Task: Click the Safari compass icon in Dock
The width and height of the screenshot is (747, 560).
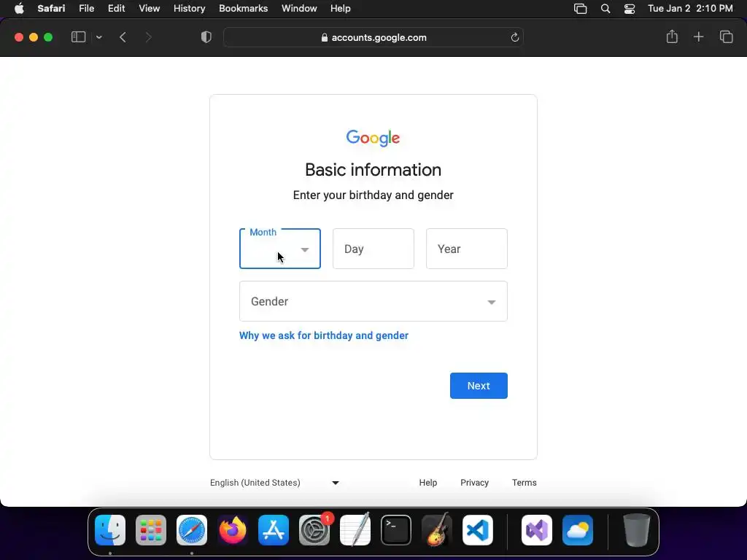Action: tap(192, 530)
